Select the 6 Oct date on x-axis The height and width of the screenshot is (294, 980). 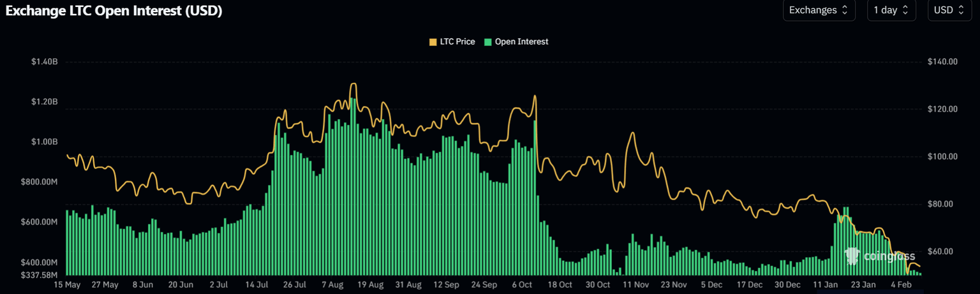pos(522,284)
